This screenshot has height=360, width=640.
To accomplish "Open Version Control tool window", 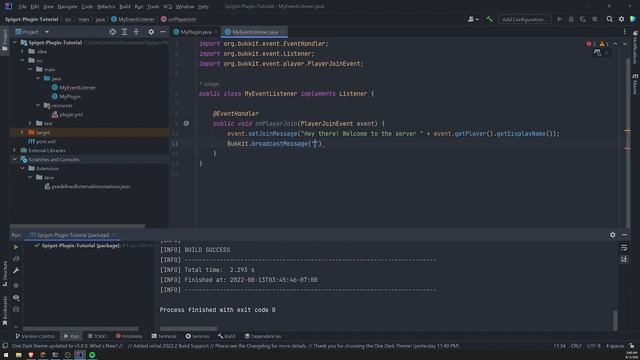I will coord(35,336).
